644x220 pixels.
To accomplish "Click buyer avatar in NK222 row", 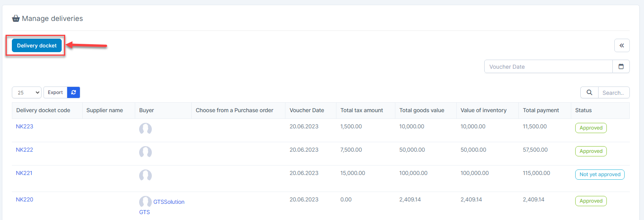I will coord(145,152).
